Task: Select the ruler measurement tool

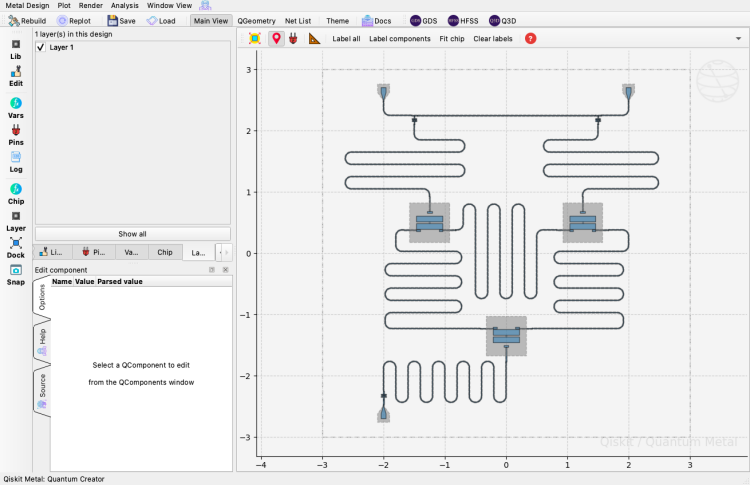Action: 314,39
